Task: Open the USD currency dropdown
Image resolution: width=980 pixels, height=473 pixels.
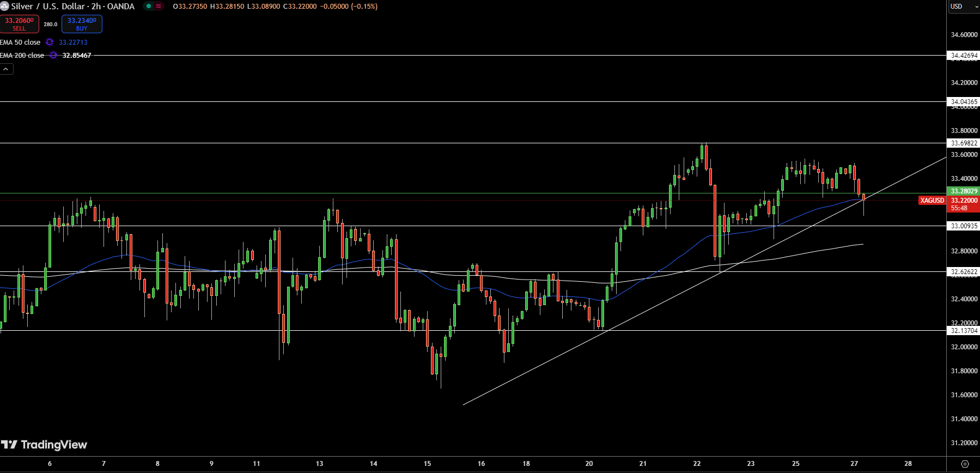Action: click(964, 7)
